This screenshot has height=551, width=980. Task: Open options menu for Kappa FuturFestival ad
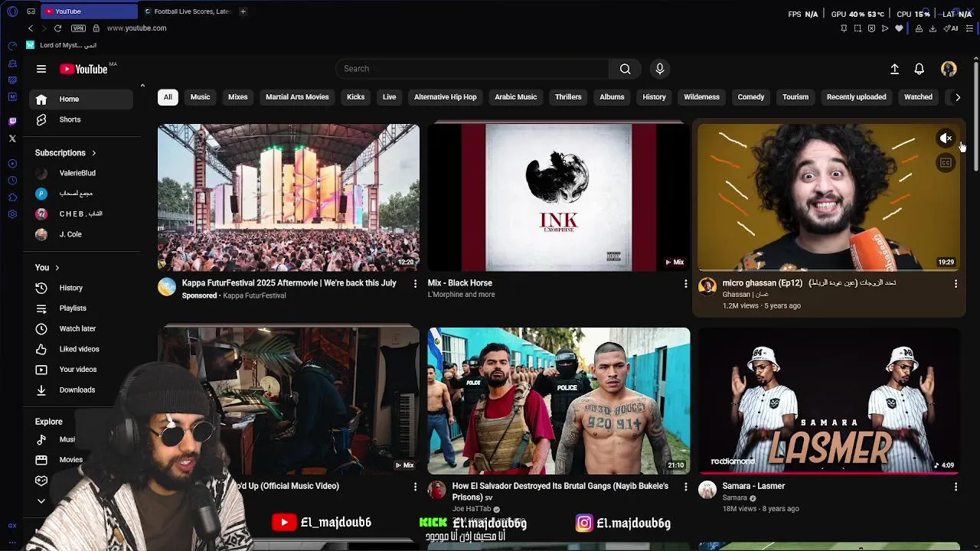(415, 284)
